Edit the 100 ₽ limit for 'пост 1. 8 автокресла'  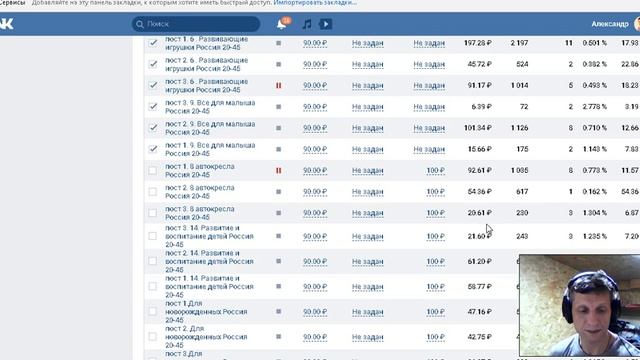pyautogui.click(x=435, y=170)
